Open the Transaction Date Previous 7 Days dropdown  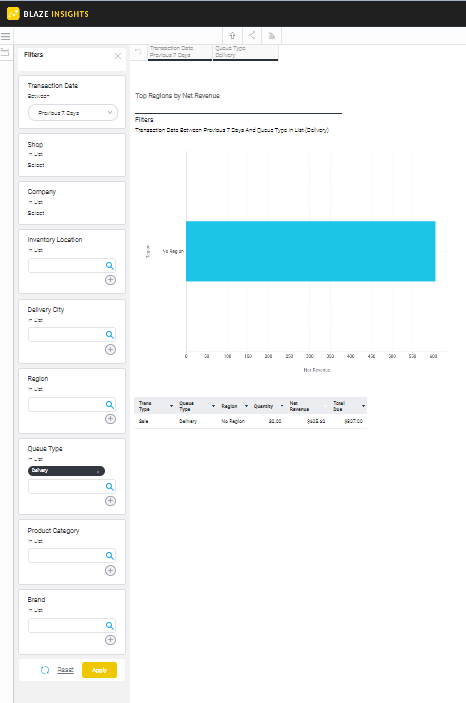coord(73,113)
